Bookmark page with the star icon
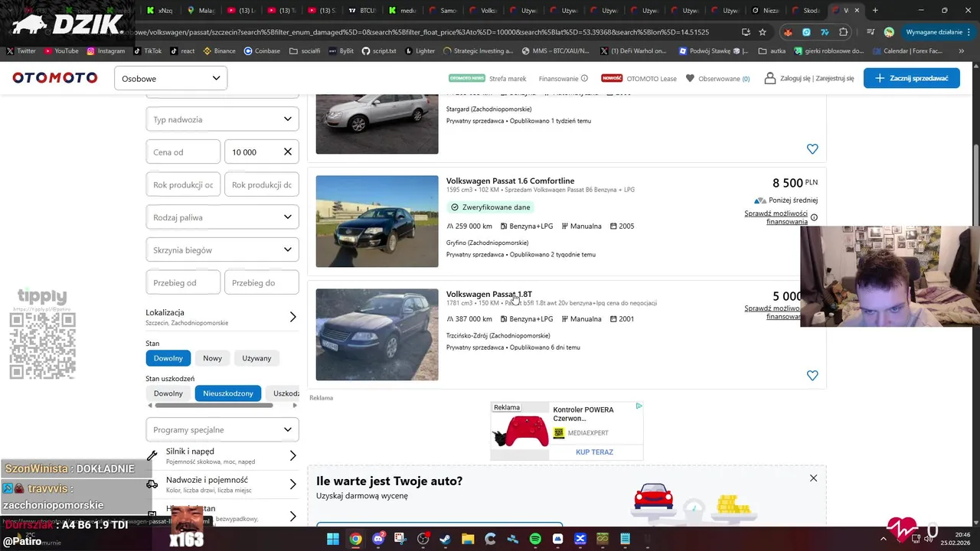This screenshot has height=551, width=980. coord(763,32)
